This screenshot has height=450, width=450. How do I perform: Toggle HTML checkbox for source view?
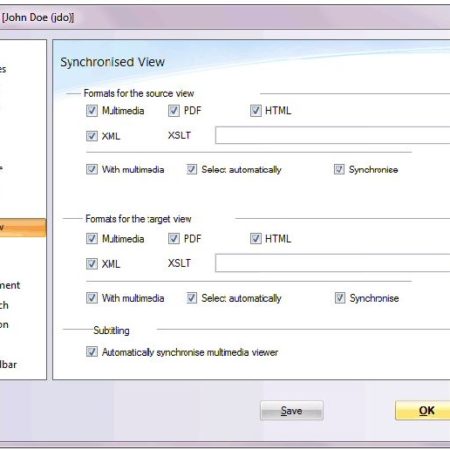coord(256,111)
